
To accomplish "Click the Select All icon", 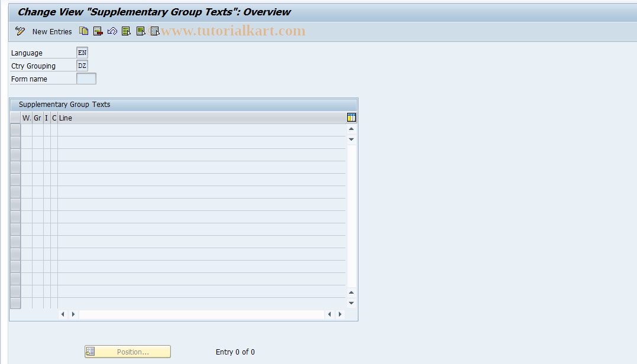I will click(x=127, y=31).
